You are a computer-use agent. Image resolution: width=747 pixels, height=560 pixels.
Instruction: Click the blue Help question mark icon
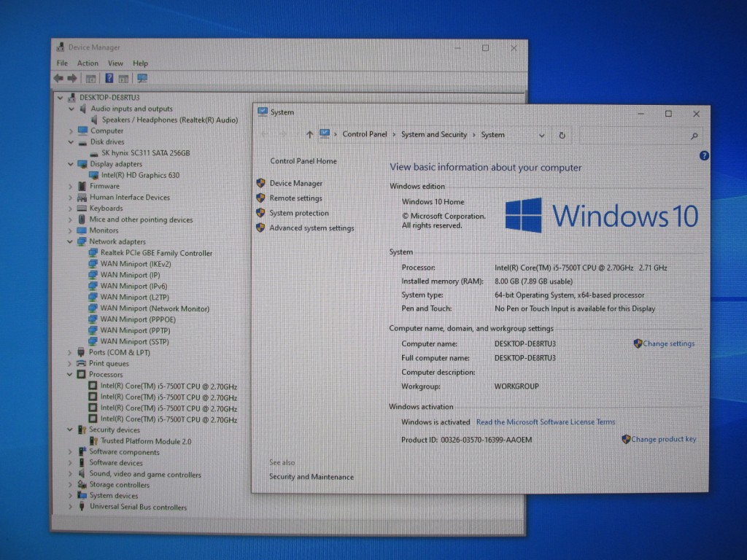[x=704, y=156]
